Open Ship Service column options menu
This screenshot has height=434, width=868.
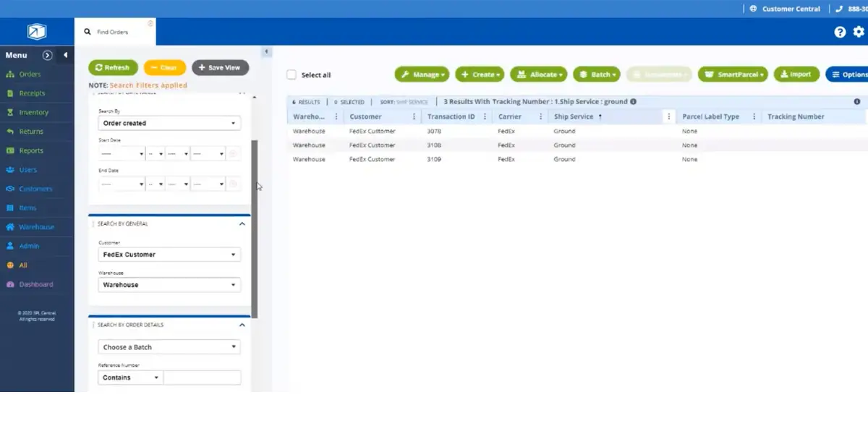click(x=668, y=116)
